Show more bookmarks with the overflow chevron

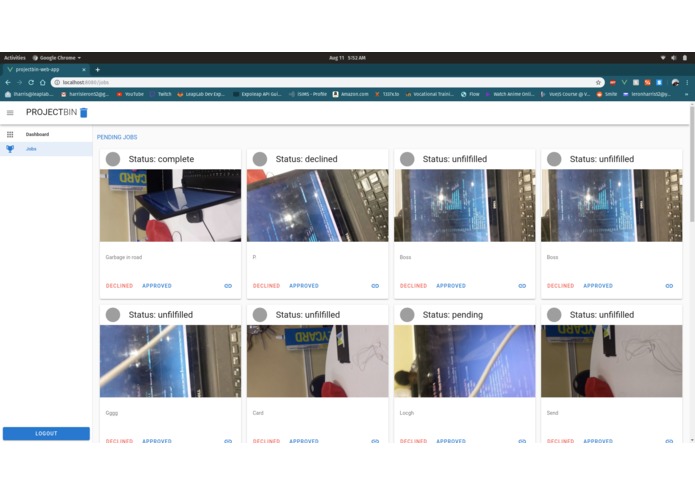(687, 94)
